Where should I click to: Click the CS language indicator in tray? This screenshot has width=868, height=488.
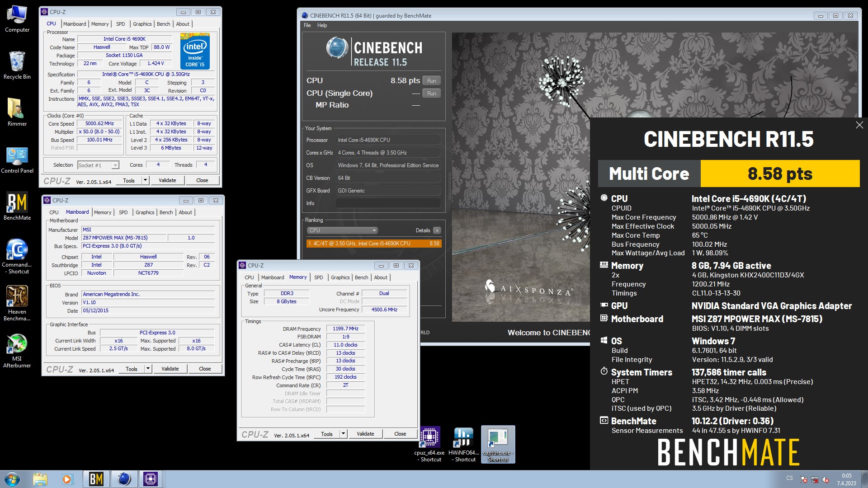tap(789, 478)
